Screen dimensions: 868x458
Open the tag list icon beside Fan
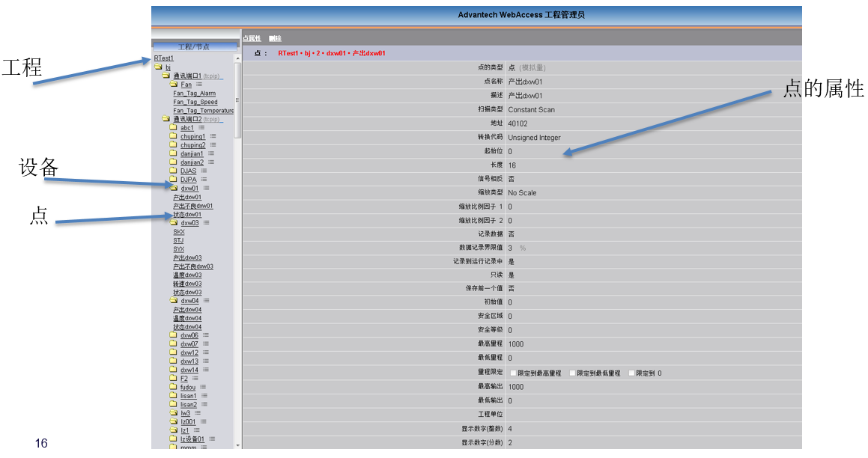198,84
